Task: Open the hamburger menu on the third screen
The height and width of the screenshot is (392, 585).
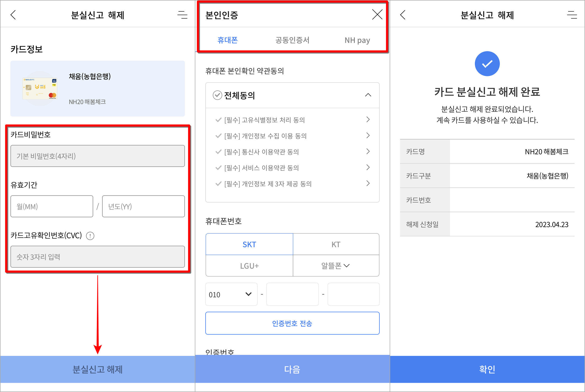Action: point(572,15)
